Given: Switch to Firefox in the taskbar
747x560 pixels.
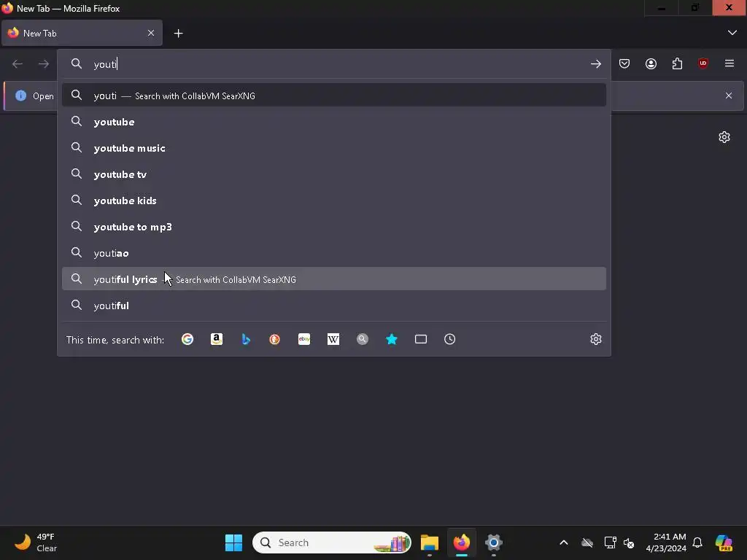Looking at the screenshot, I should tap(461, 542).
